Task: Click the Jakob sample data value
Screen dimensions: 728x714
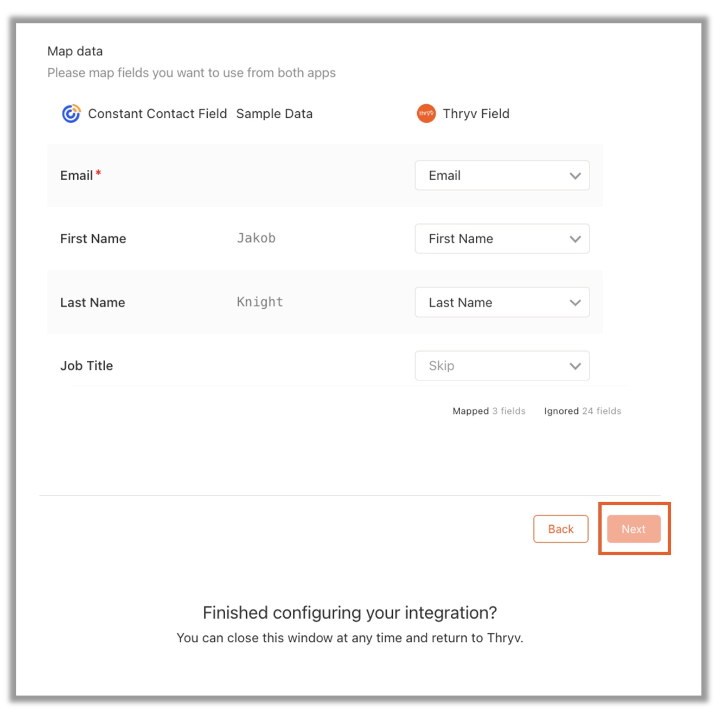Action: point(256,238)
